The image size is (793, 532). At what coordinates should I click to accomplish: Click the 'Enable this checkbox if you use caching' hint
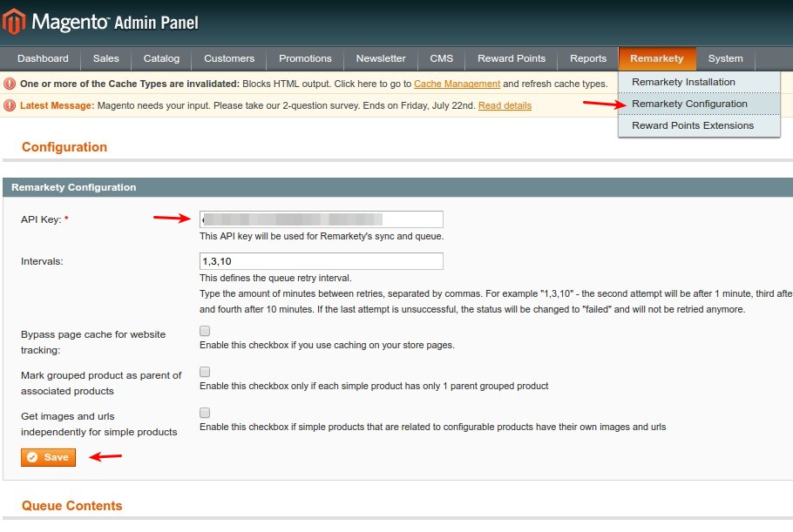point(327,345)
